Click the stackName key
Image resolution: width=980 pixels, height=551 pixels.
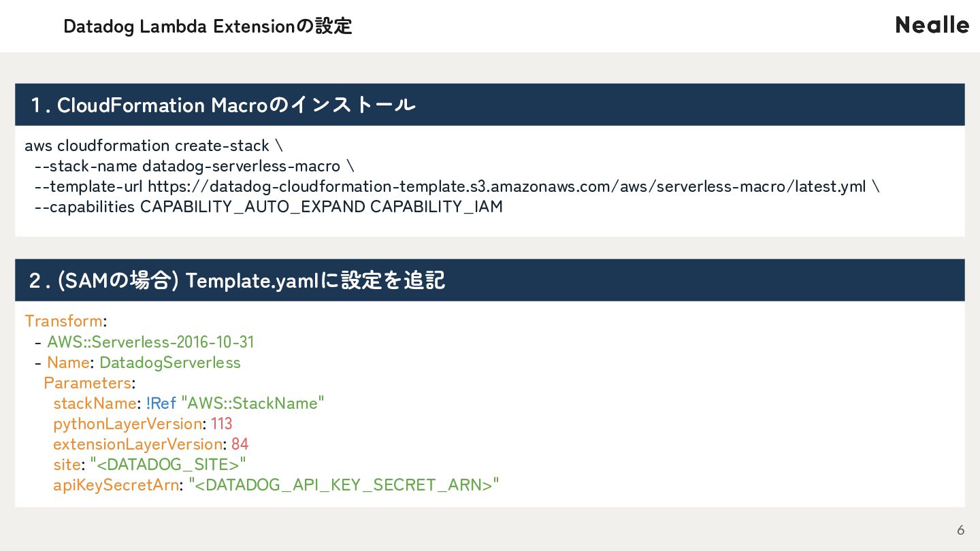click(x=95, y=403)
